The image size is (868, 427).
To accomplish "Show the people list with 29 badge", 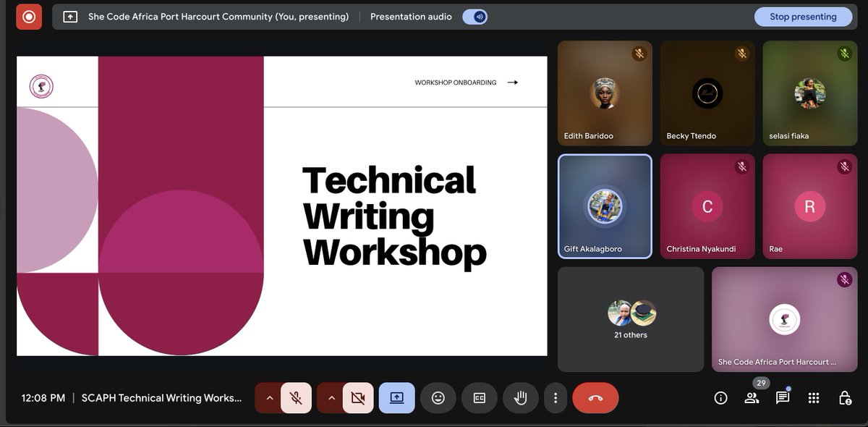I will pos(752,398).
